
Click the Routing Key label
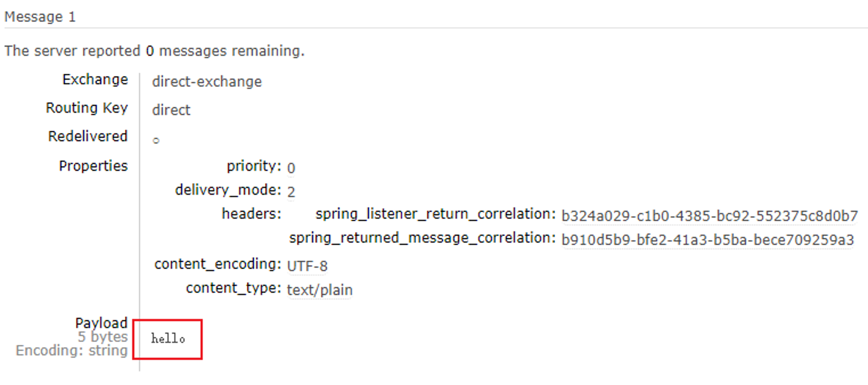pyautogui.click(x=87, y=108)
